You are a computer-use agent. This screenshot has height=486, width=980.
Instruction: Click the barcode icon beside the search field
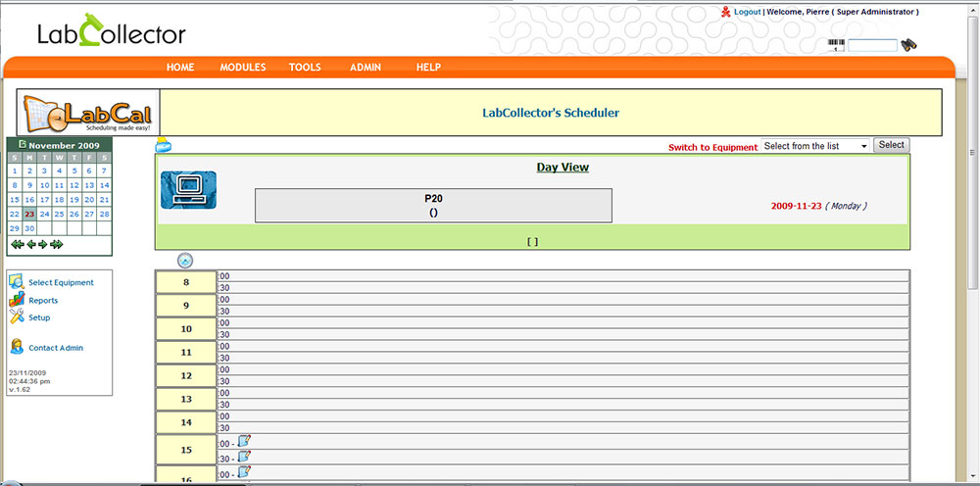(836, 45)
